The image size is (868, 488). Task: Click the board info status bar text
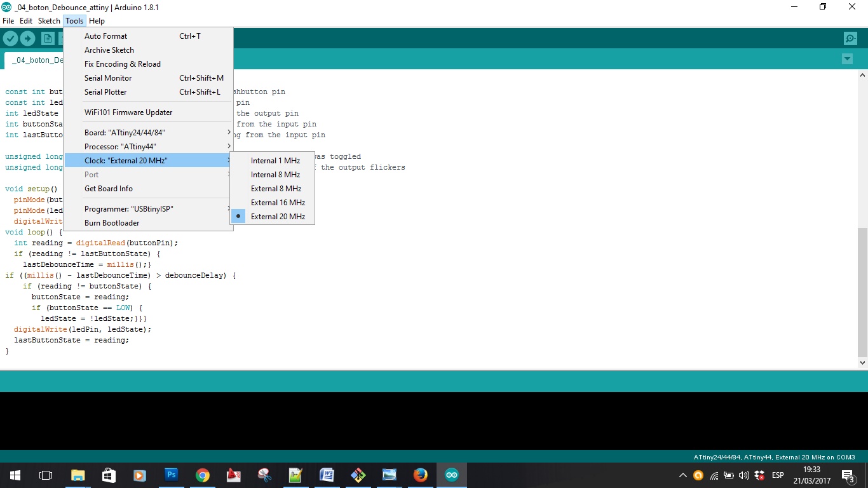tap(774, 457)
